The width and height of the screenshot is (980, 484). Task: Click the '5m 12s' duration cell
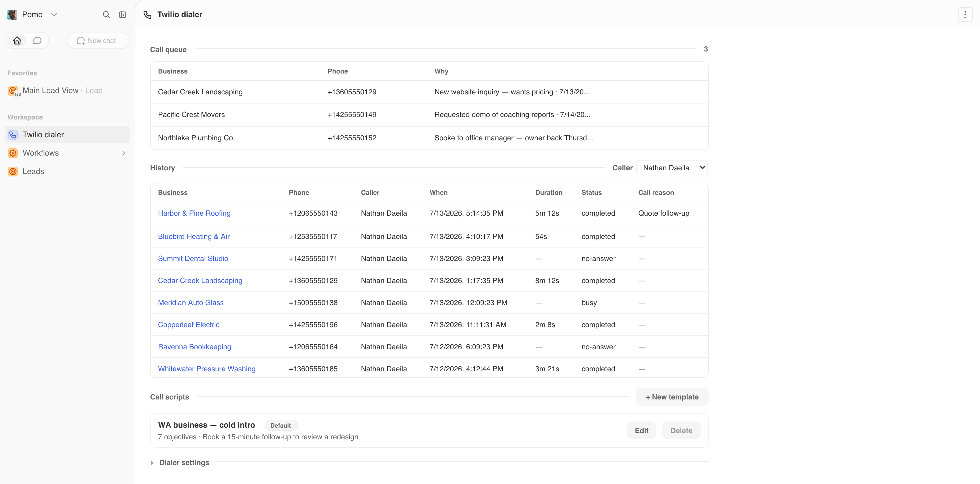pos(547,213)
